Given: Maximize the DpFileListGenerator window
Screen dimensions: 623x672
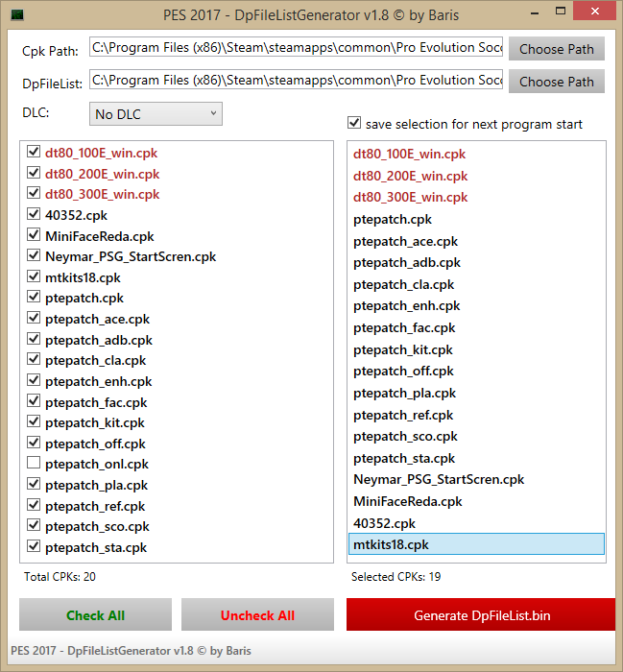Looking at the screenshot, I should point(561,12).
